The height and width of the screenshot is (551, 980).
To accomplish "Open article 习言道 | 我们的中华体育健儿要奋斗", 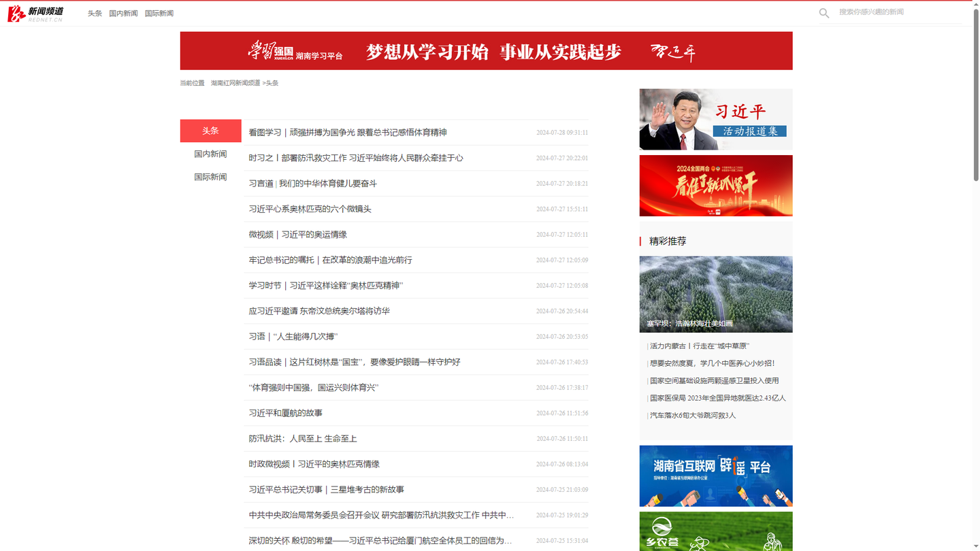I will click(x=312, y=184).
